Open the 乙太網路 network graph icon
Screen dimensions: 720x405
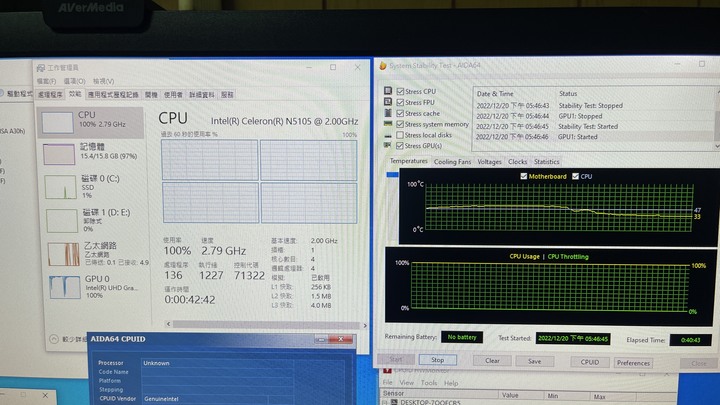tap(64, 254)
